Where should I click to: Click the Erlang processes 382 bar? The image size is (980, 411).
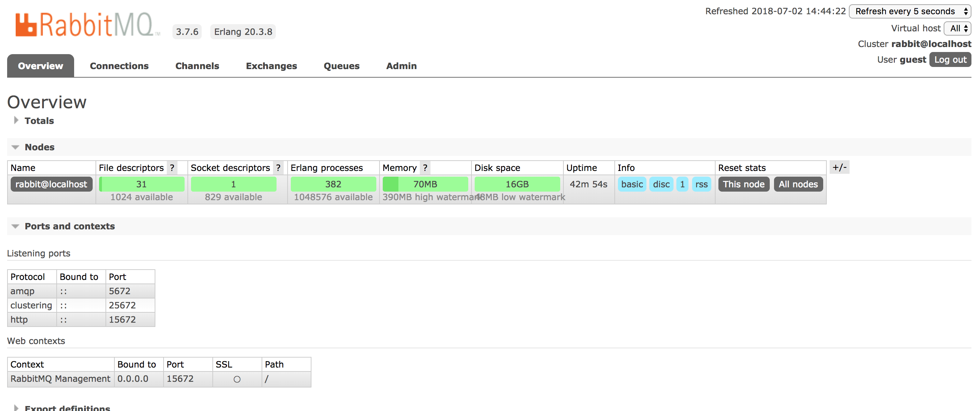tap(333, 184)
